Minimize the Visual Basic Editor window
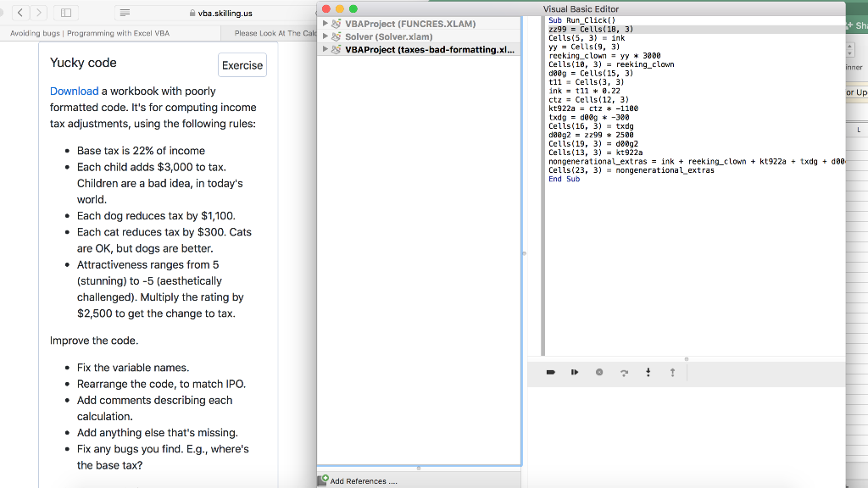Image resolution: width=868 pixels, height=488 pixels. coord(340,8)
